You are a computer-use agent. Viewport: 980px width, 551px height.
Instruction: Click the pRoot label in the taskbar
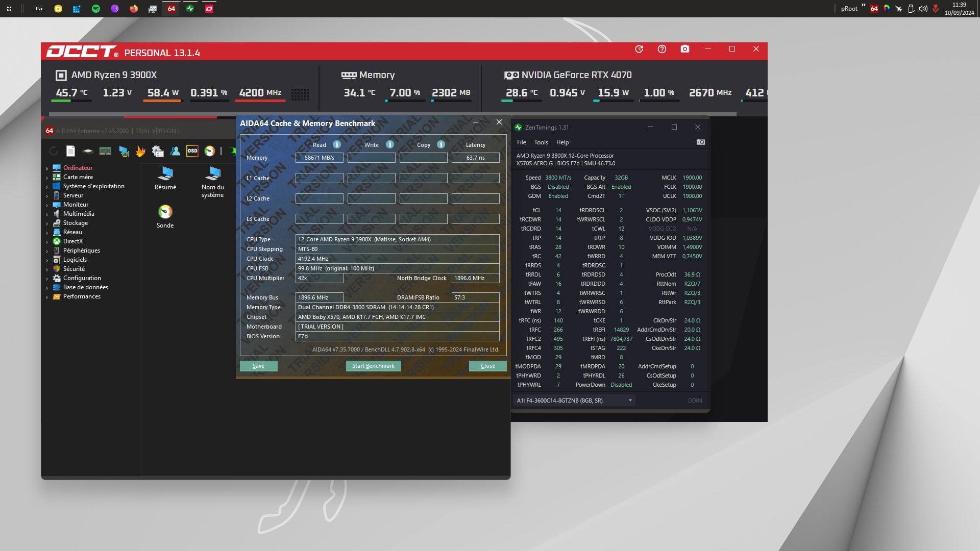coord(849,9)
